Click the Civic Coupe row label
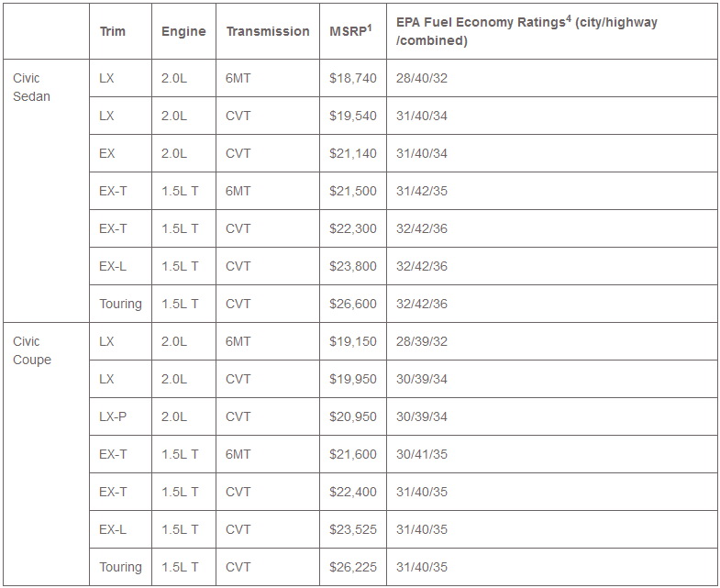Image resolution: width=720 pixels, height=588 pixels. pos(32,350)
